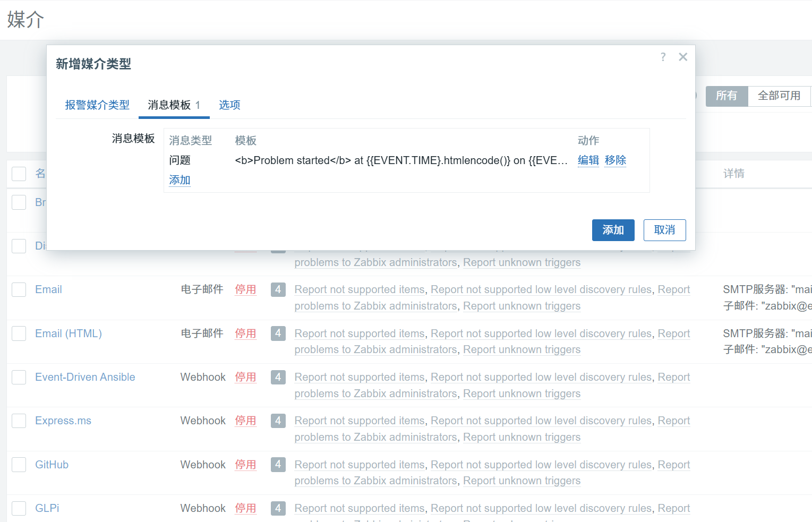Viewport: 812px width, 522px height.
Task: Select the 消息模板 tab
Action: click(174, 105)
